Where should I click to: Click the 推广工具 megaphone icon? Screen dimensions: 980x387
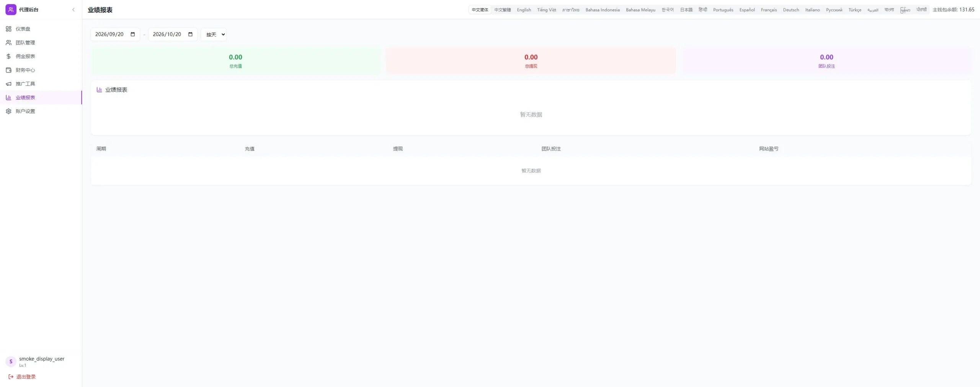(8, 84)
